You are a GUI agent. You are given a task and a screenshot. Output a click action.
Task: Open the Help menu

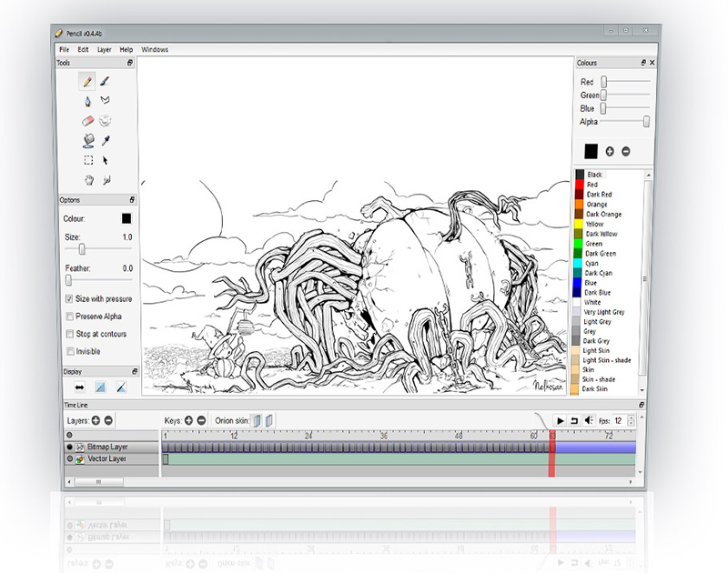[126, 49]
